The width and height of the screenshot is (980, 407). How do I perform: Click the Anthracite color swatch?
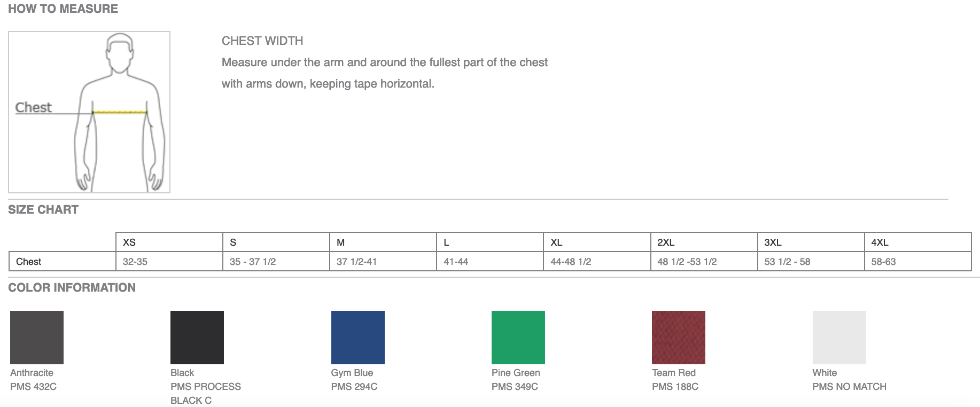coord(37,338)
